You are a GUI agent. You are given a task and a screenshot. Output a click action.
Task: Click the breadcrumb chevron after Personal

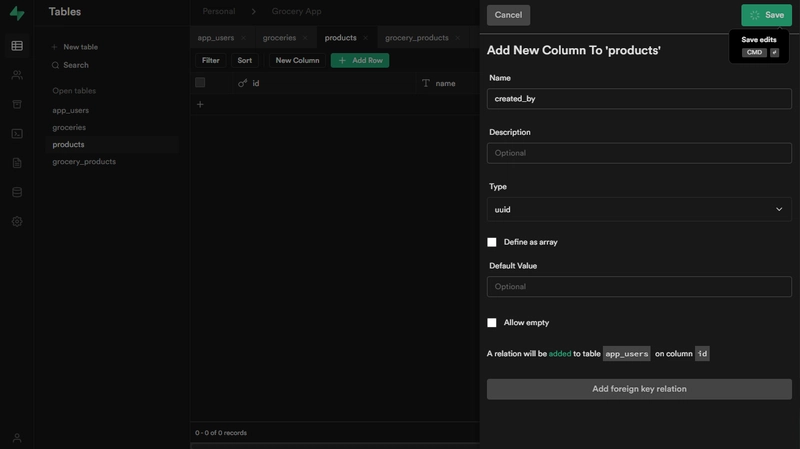pos(254,11)
